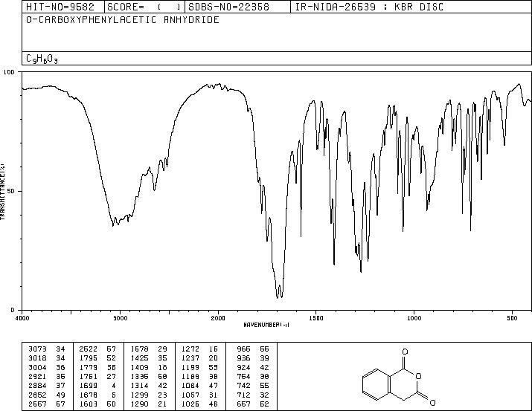
Task: Select peak table entry 1299
Action: coord(139,395)
